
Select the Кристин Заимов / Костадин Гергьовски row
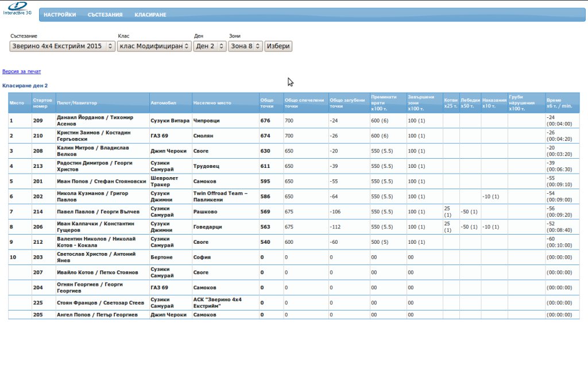pos(95,136)
